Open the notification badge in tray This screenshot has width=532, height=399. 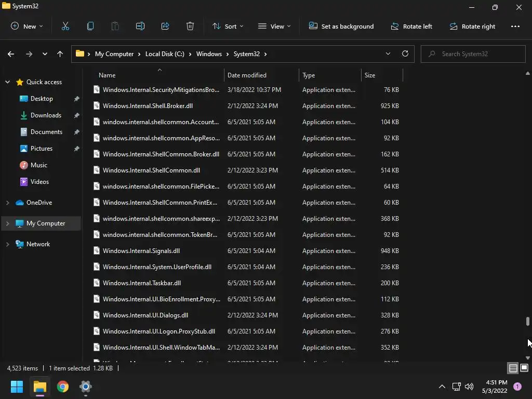point(517,387)
